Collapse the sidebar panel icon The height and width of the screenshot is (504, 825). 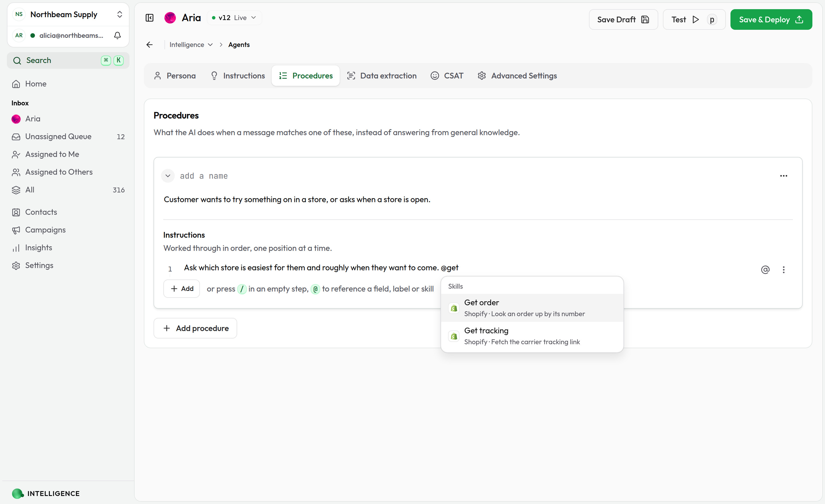150,18
